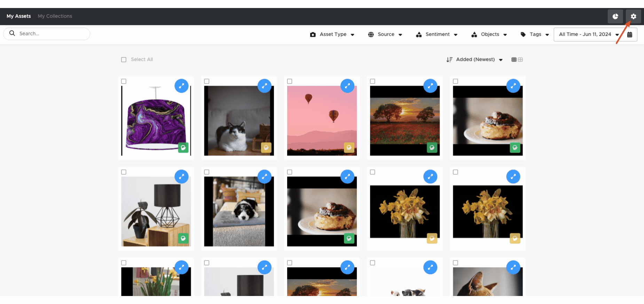Select the black table lamp checkbox

coord(124,172)
